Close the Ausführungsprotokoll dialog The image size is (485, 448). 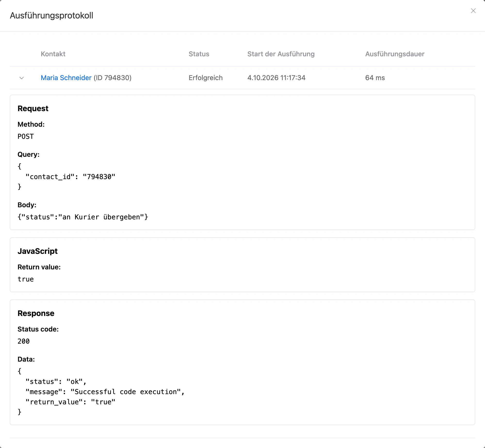click(x=473, y=11)
